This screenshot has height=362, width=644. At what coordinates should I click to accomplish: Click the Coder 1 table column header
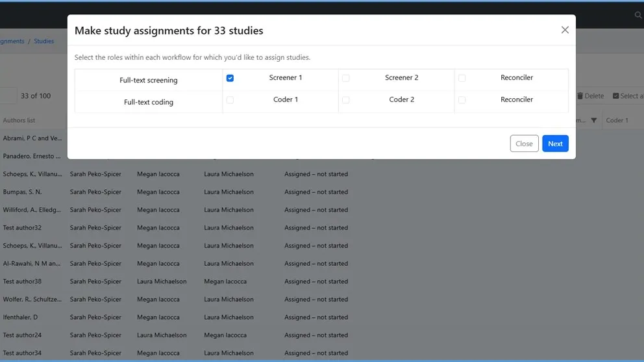tap(617, 120)
